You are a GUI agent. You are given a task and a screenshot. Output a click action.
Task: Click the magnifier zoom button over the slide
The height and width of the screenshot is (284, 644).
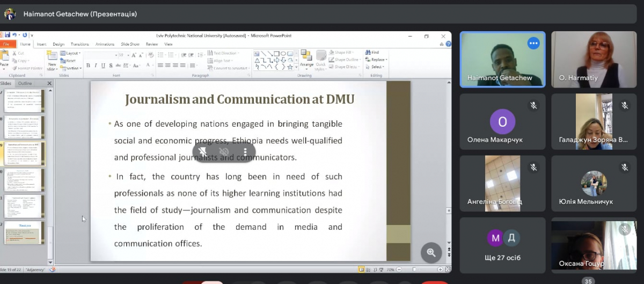431,252
